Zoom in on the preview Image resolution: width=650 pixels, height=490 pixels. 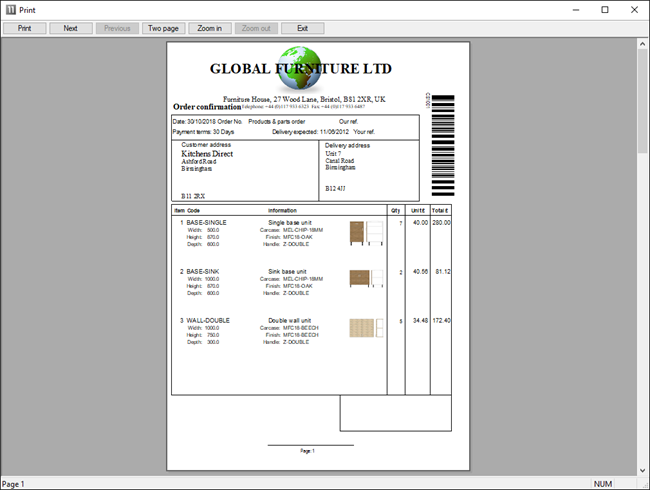[x=209, y=28]
